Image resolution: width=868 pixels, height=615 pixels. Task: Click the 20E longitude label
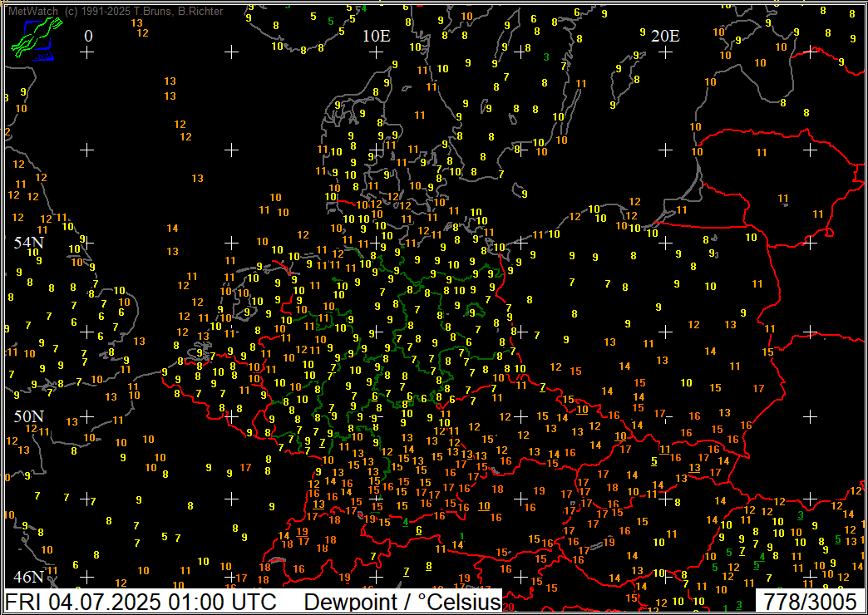coord(665,37)
